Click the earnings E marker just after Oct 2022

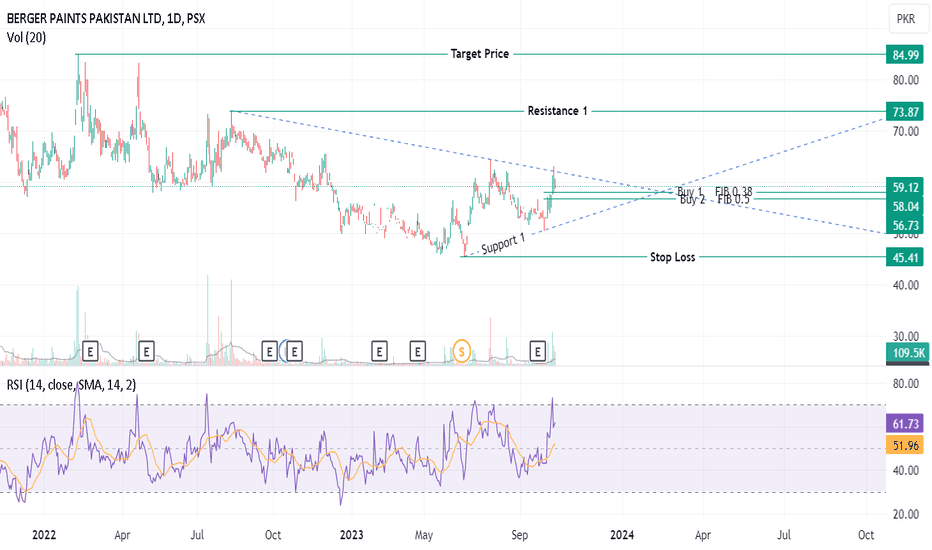[x=294, y=351]
